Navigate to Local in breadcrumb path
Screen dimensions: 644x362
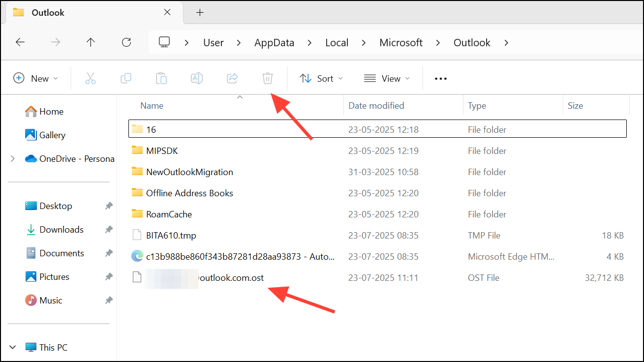337,43
